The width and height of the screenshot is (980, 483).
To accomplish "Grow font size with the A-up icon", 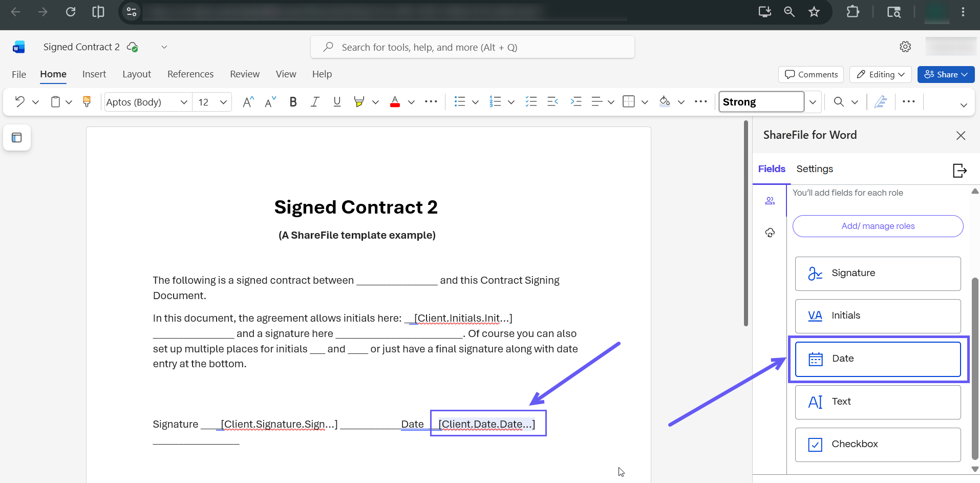I will click(x=248, y=101).
